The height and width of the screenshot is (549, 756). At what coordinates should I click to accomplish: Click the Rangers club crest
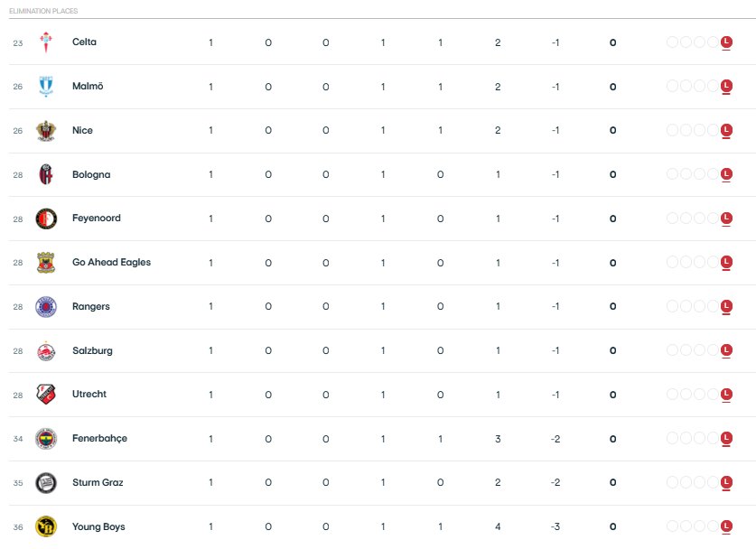[x=46, y=306]
